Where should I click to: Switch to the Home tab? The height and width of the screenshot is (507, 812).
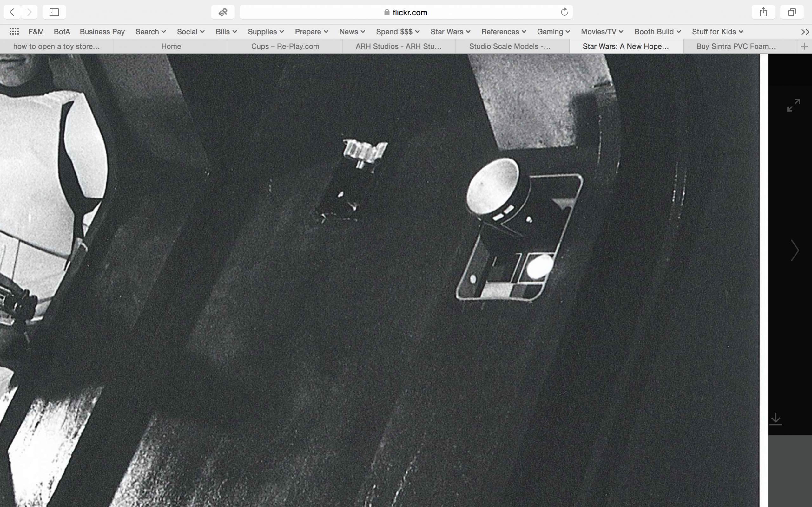[171, 46]
